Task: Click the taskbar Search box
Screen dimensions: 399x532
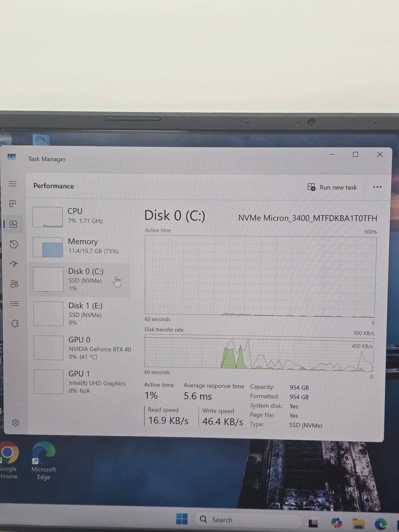Action: point(249,520)
